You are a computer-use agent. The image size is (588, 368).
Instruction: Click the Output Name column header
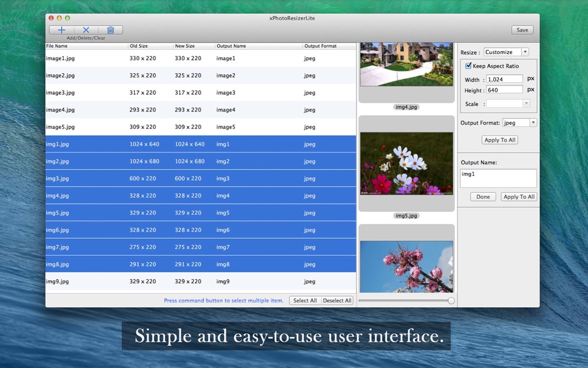[x=259, y=46]
